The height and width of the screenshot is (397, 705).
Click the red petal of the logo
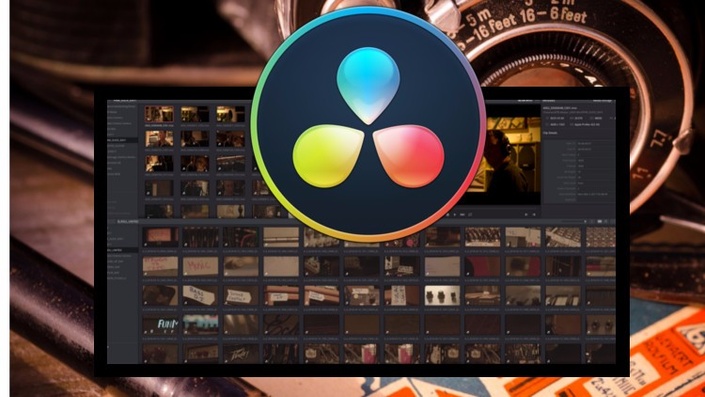(409, 156)
